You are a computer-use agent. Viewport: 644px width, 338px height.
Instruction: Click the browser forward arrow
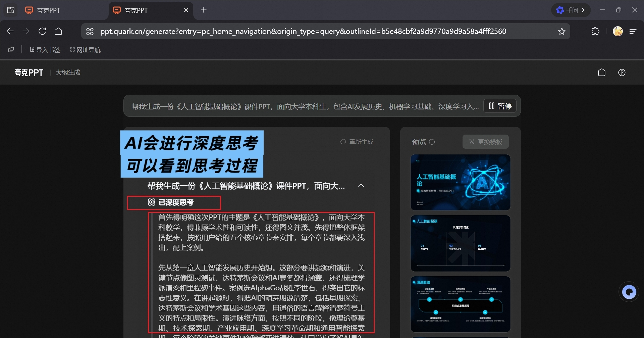[x=26, y=31]
